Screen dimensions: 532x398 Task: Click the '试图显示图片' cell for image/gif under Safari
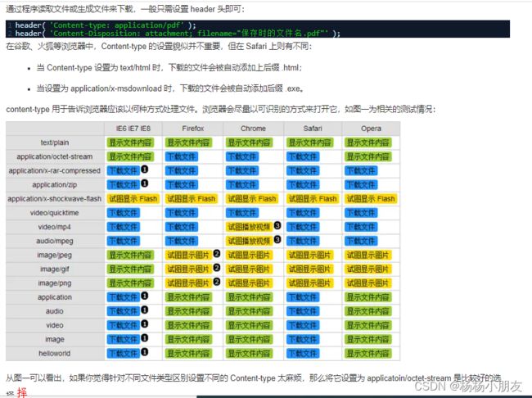point(309,269)
